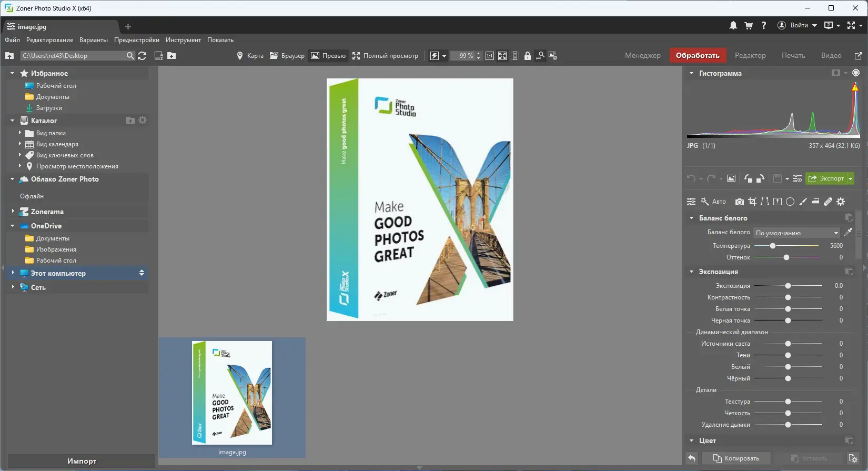Switch to the Видео tab
868x471 pixels.
coord(831,55)
